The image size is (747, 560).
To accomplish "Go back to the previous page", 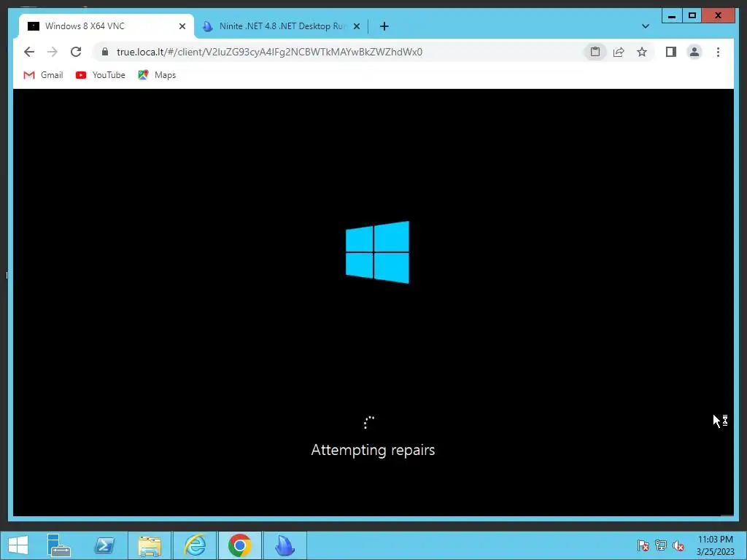I will pos(29,52).
